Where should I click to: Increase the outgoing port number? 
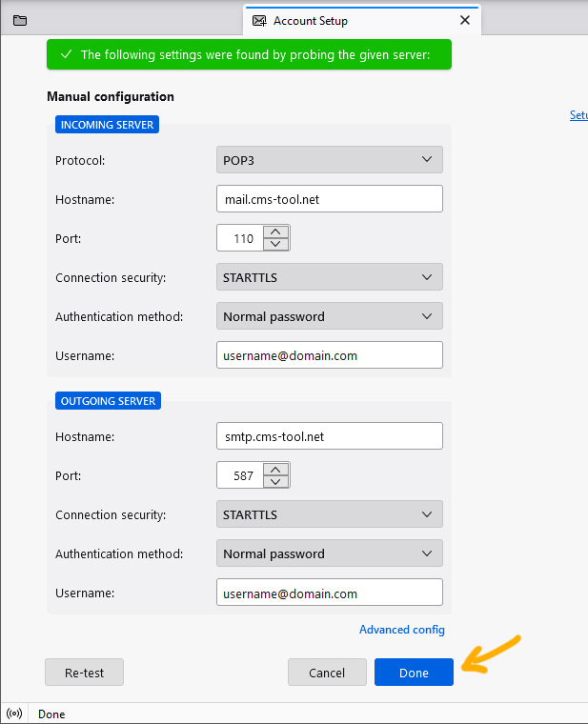tap(275, 469)
